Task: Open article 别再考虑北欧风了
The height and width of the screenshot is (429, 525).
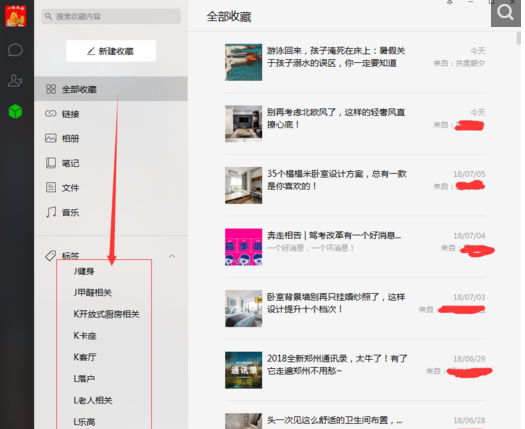Action: tap(336, 118)
